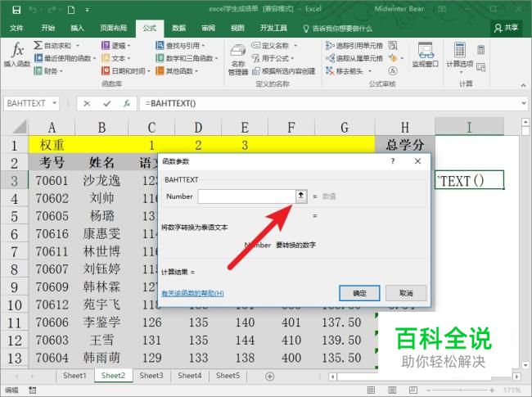Switch to Sheet3 tab

(151, 376)
